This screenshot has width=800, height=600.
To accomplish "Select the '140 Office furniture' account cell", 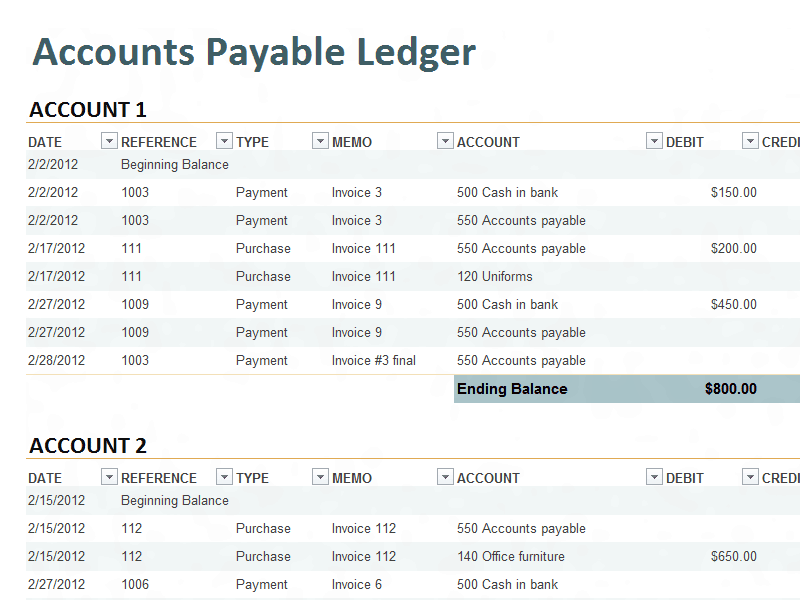I will click(x=511, y=556).
